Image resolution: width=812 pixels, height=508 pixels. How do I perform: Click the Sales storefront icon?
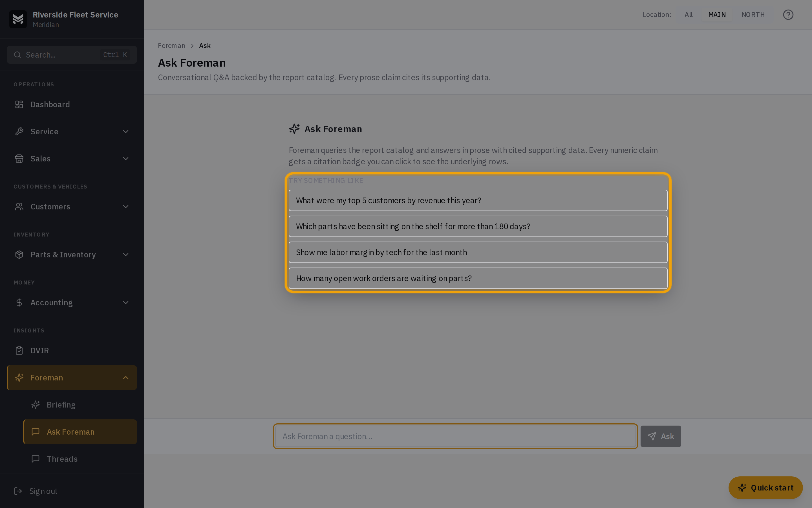point(19,159)
